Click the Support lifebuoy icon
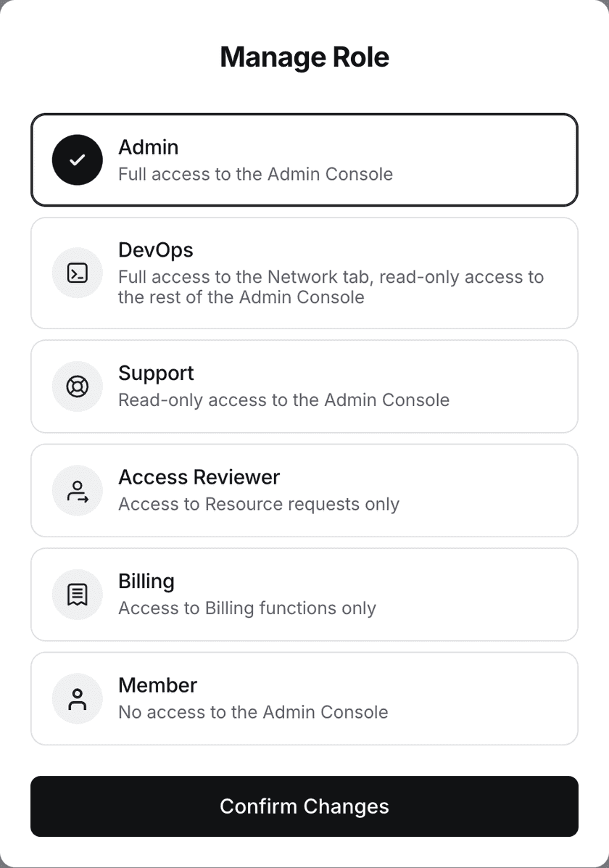Screen dimensions: 609x868 (78, 387)
